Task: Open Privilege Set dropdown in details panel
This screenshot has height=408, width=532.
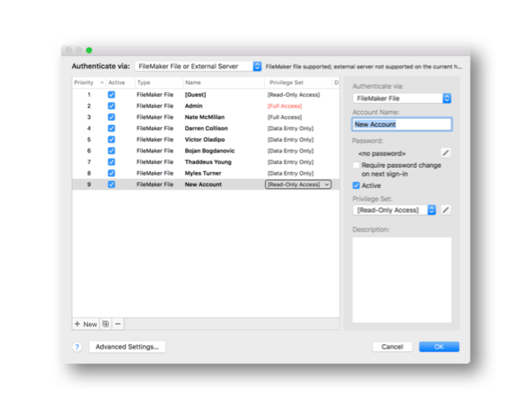Action: [x=394, y=210]
